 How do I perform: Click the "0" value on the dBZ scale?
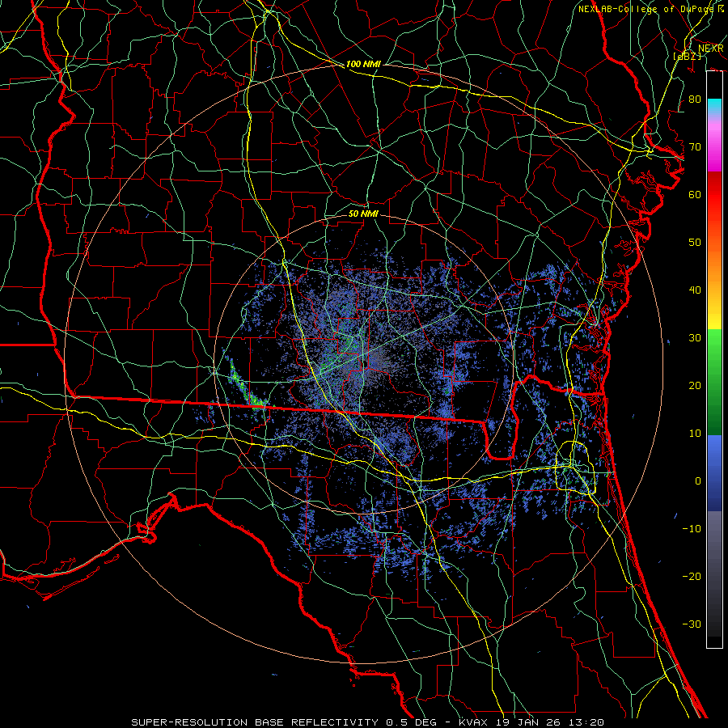pos(698,481)
